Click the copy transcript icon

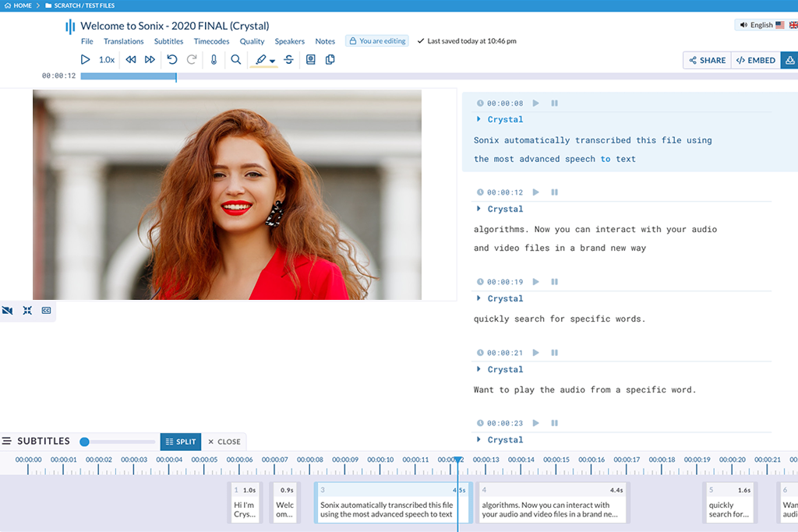click(330, 59)
